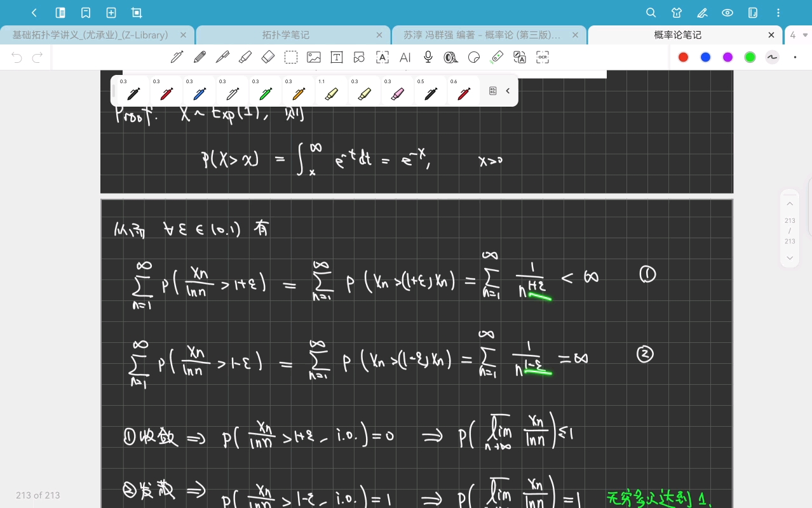Open the stroke style squiggle selector
The width and height of the screenshot is (812, 508).
click(x=772, y=57)
